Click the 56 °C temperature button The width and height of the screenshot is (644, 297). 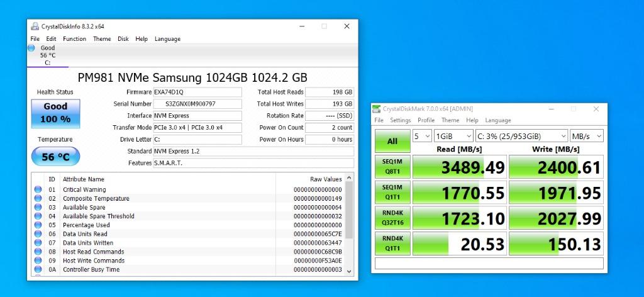coord(55,157)
